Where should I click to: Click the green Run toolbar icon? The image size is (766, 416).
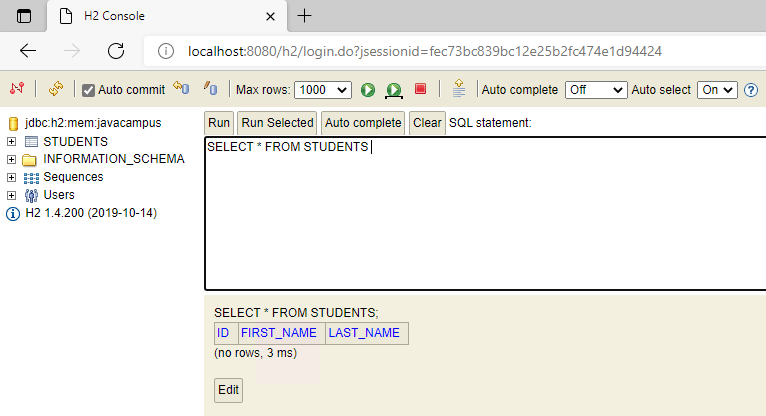pyautogui.click(x=368, y=90)
